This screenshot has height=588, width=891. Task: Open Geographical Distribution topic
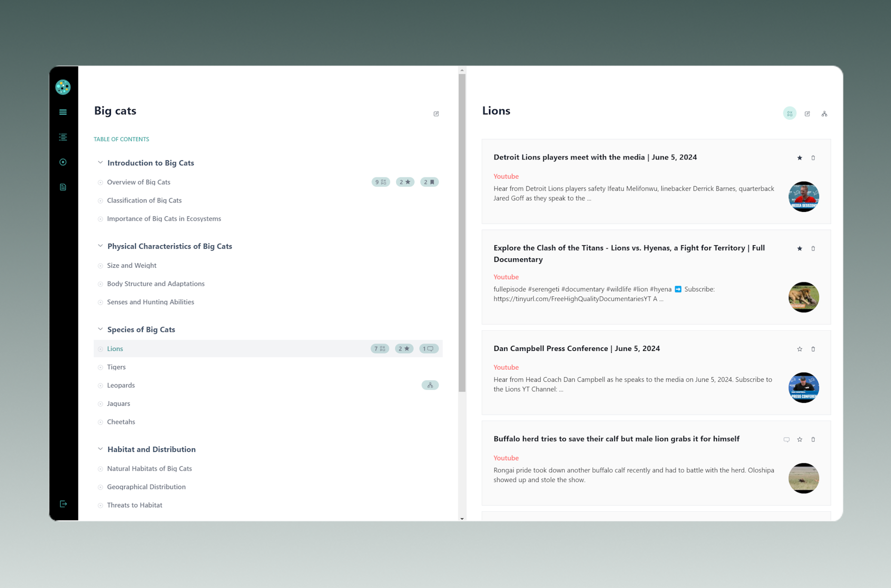point(146,487)
